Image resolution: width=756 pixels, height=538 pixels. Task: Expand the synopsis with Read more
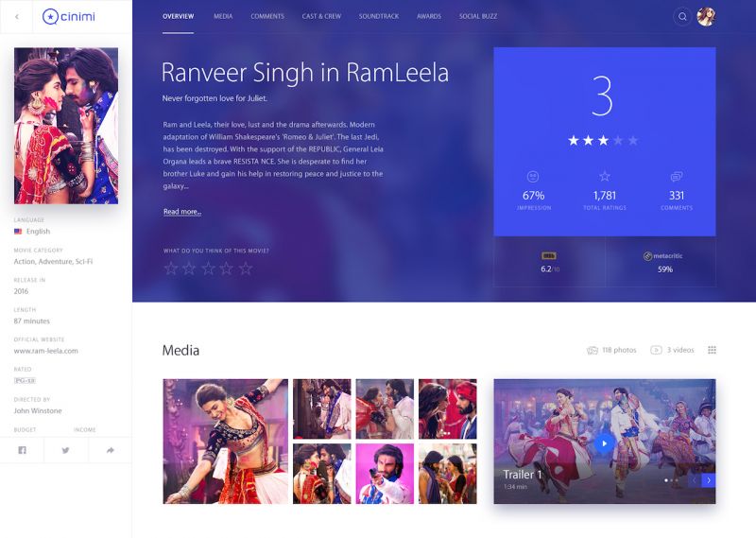(x=182, y=212)
